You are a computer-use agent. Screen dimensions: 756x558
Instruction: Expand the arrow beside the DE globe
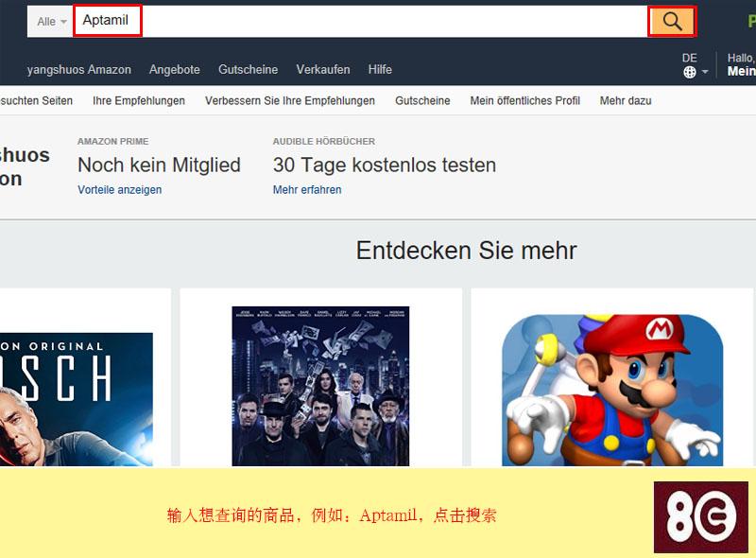(705, 72)
